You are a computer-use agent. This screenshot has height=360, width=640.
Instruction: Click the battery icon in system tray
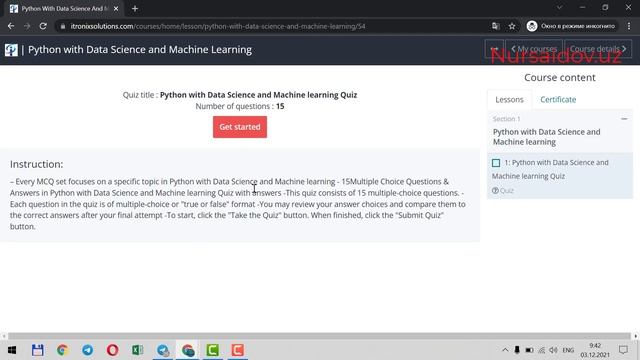click(x=529, y=350)
